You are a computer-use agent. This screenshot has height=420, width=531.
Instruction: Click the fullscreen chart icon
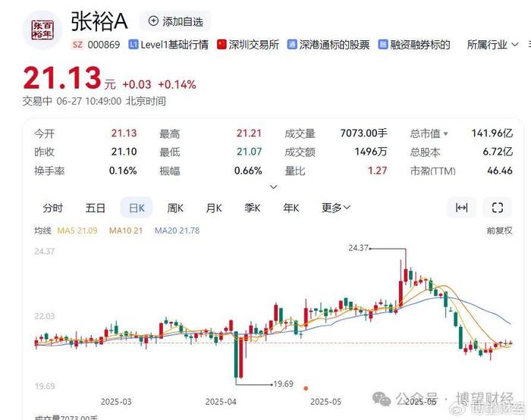[x=497, y=208]
